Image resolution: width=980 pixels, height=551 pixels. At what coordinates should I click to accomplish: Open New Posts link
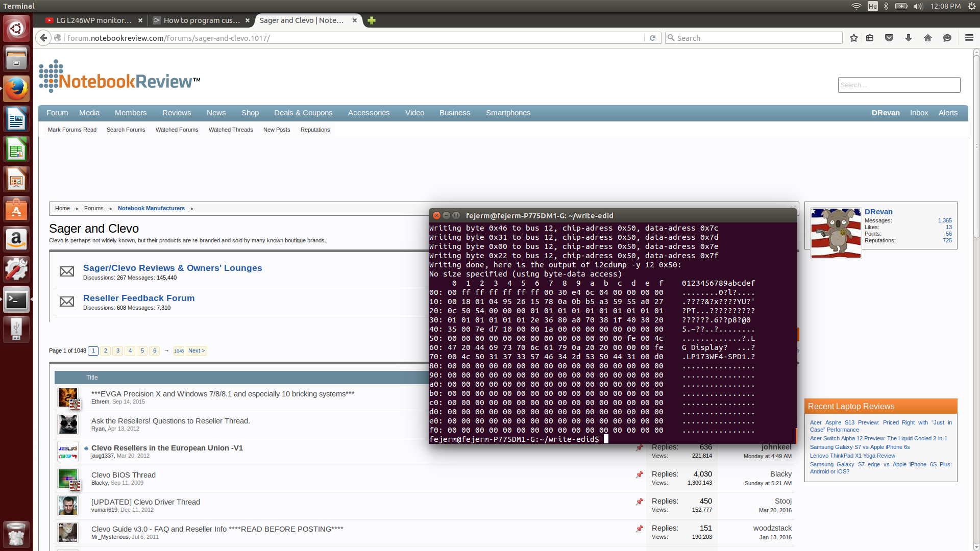pos(277,130)
